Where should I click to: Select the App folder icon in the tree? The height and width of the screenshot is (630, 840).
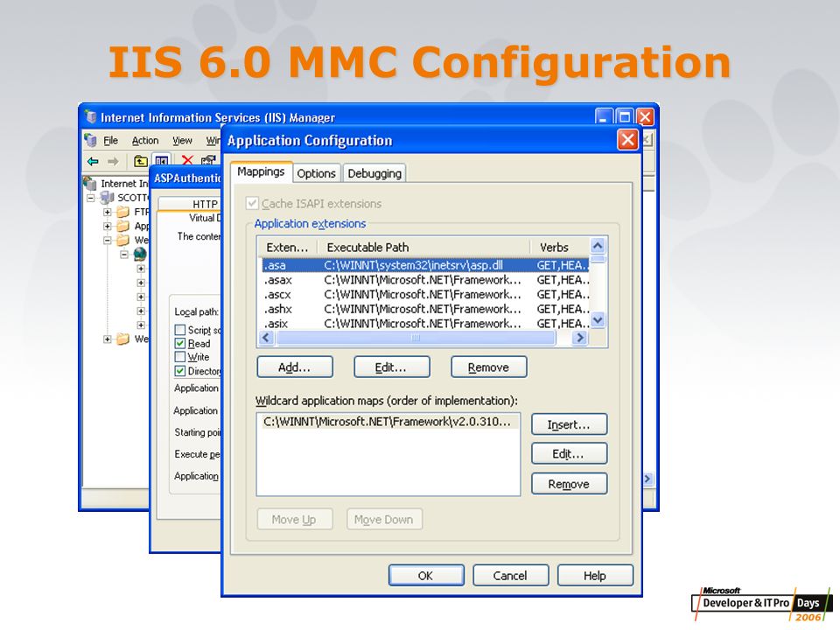point(123,226)
